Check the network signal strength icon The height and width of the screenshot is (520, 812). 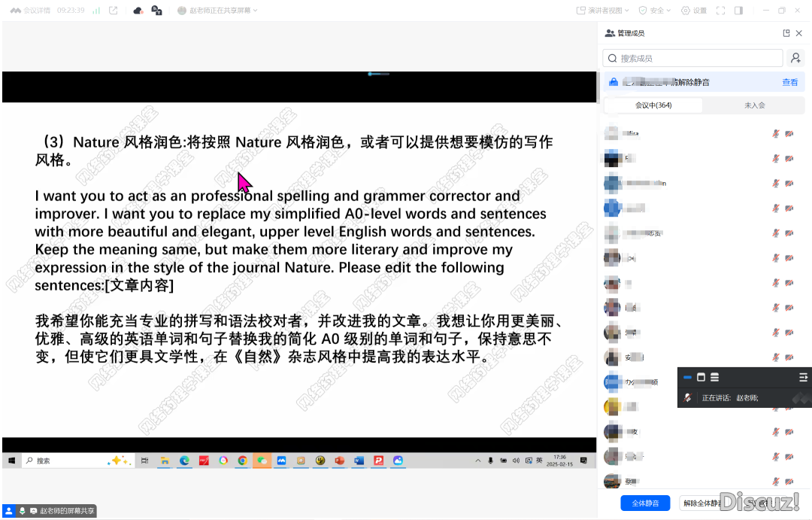point(96,11)
